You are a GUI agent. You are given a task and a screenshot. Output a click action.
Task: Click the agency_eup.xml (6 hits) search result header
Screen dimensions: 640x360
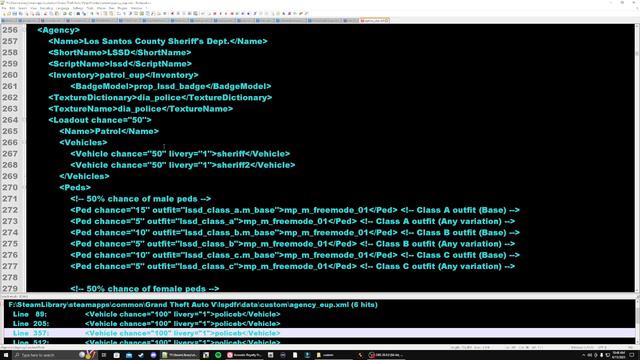pyautogui.click(x=193, y=304)
